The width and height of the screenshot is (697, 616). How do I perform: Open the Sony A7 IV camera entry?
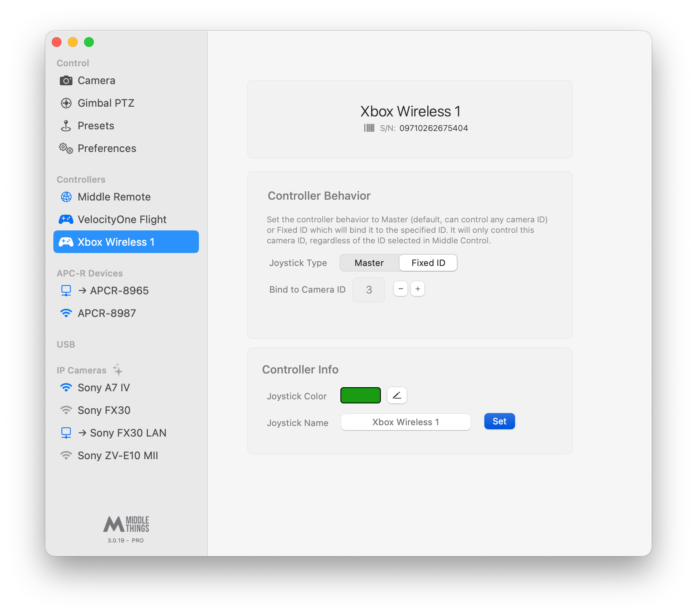pyautogui.click(x=126, y=388)
